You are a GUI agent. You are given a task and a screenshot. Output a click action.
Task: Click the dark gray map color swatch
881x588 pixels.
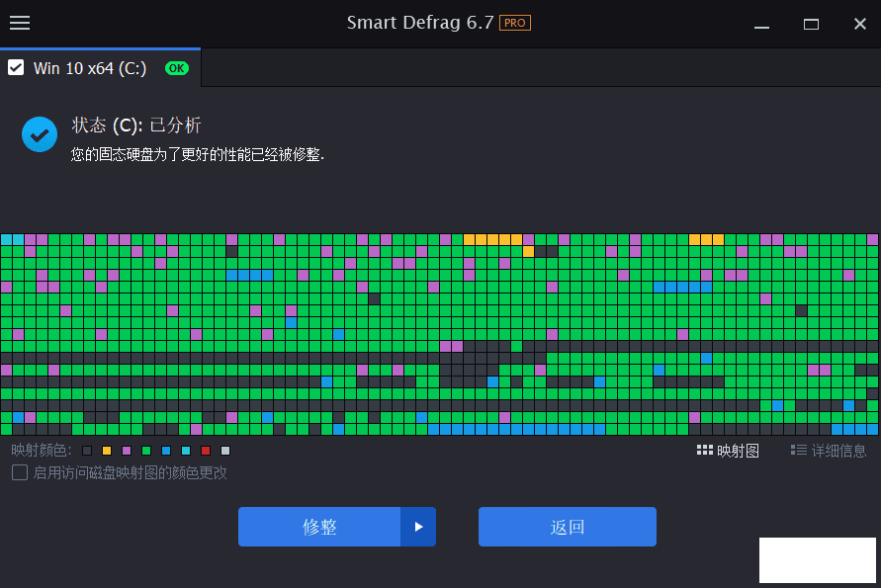[87, 451]
